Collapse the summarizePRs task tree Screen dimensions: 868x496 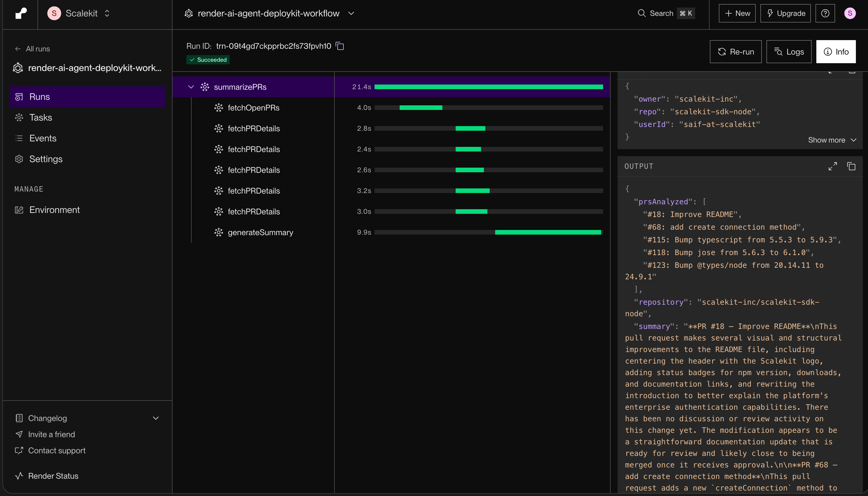coord(191,87)
